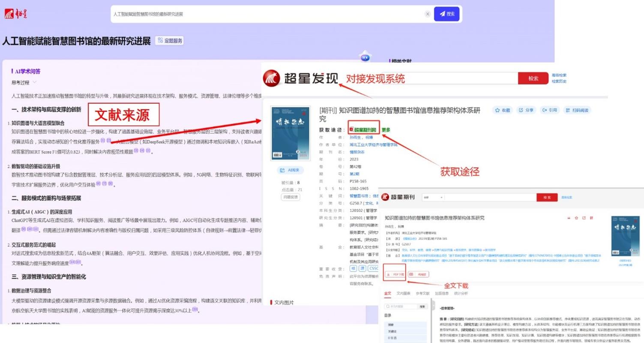Click the share icon in 超星期刊 article header
This screenshot has width=644, height=343.
(x=584, y=218)
